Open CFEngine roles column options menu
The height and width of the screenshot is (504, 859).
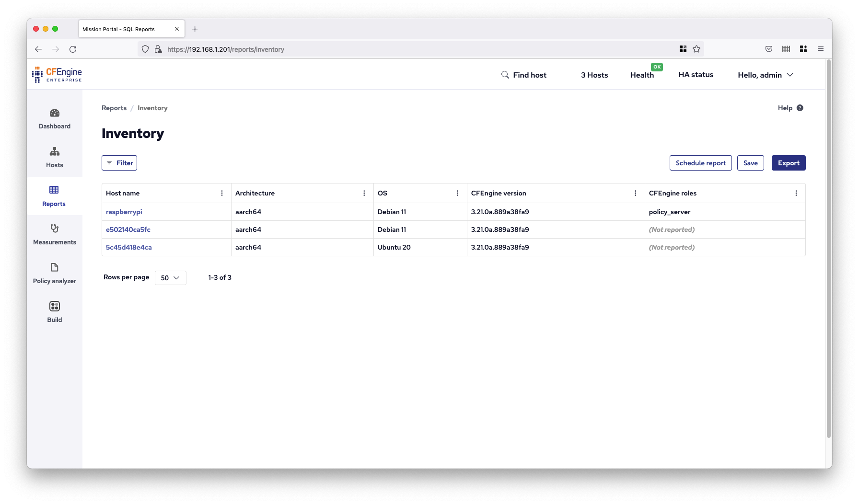(x=796, y=193)
